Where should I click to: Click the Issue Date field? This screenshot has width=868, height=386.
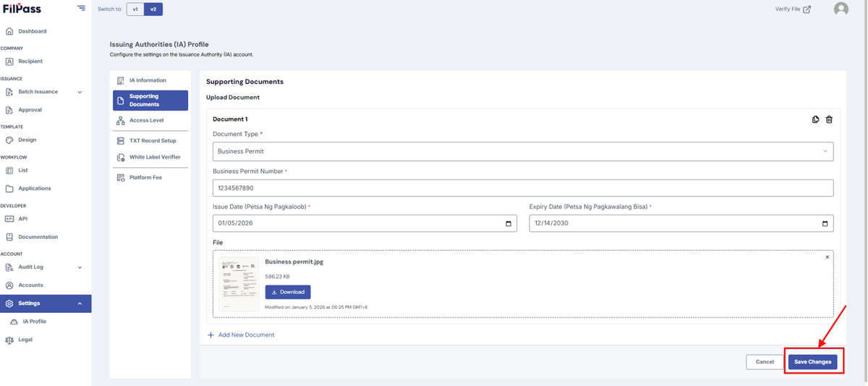pos(365,223)
